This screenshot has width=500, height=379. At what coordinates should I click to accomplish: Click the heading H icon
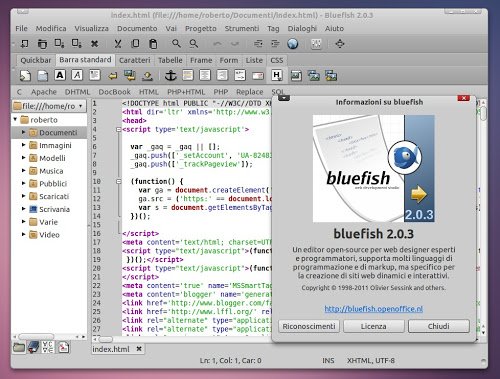276,75
